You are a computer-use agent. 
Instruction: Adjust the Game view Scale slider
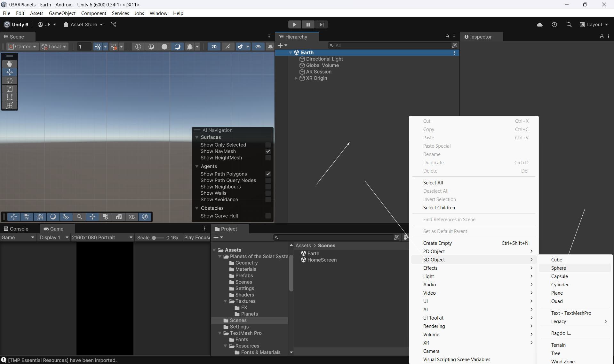[x=154, y=238]
